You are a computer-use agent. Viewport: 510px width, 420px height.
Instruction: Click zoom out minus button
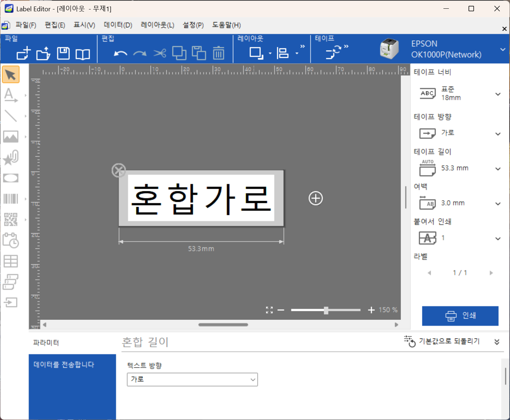pos(281,310)
